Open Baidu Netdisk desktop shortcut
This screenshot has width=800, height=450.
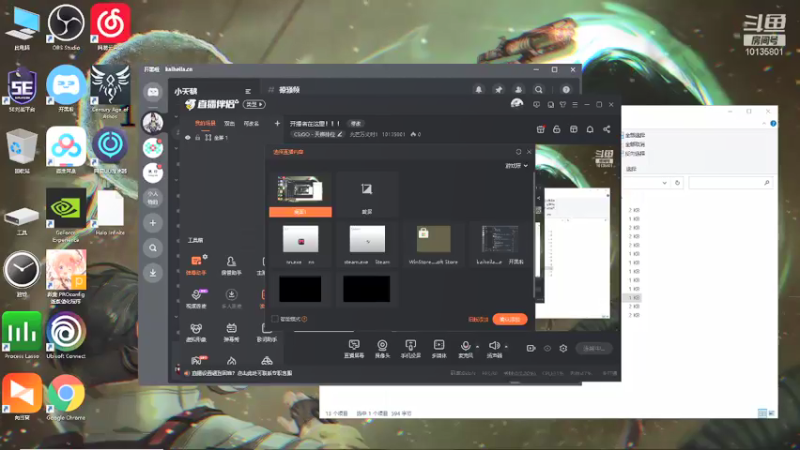click(x=66, y=151)
